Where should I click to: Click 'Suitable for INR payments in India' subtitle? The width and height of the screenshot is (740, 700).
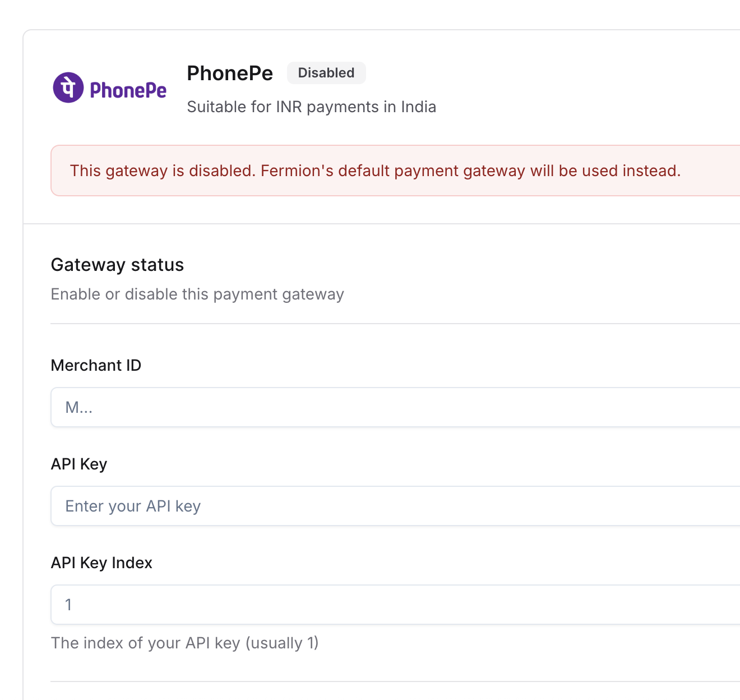(311, 107)
